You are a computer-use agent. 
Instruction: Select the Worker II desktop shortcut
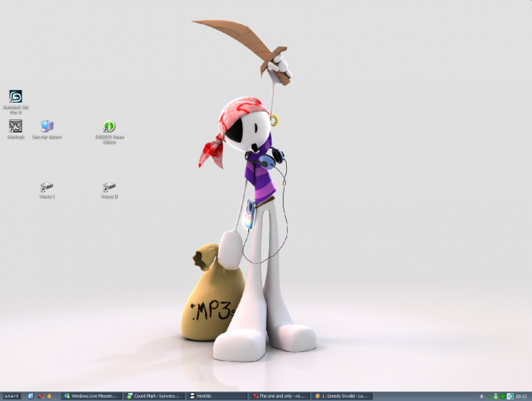tap(109, 187)
